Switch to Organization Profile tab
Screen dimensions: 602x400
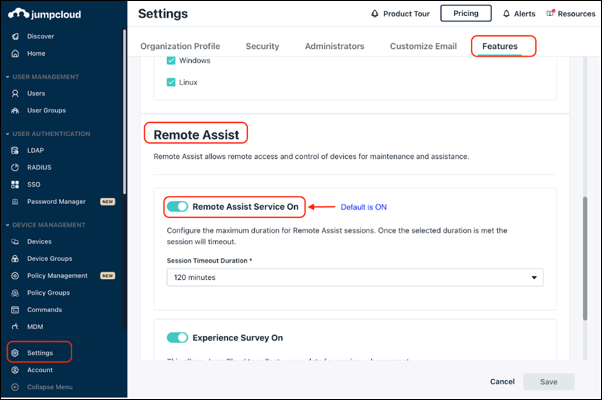180,46
